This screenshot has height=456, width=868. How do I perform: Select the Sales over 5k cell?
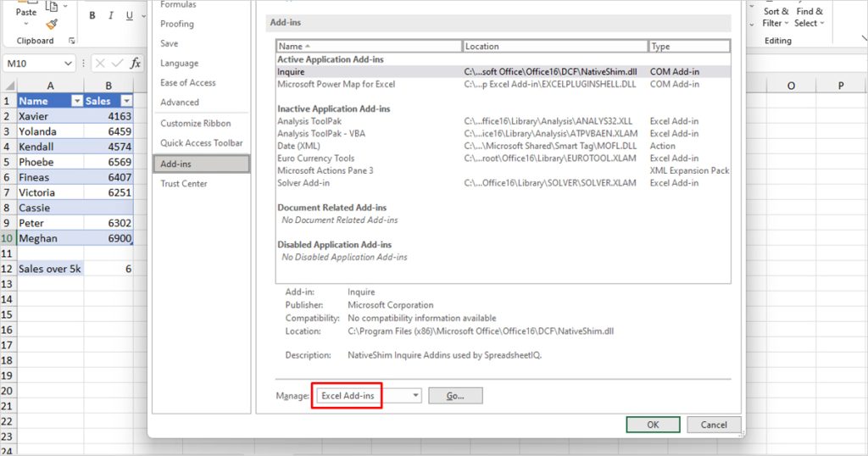tap(50, 269)
